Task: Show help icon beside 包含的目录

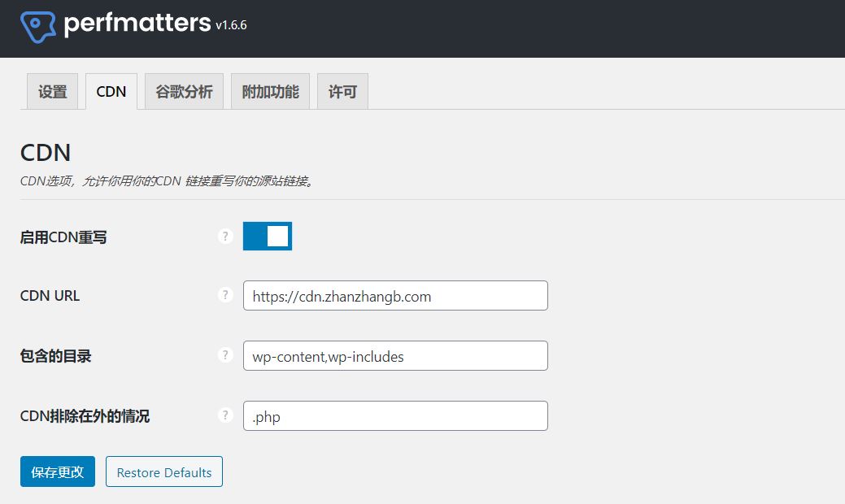Action: point(225,355)
